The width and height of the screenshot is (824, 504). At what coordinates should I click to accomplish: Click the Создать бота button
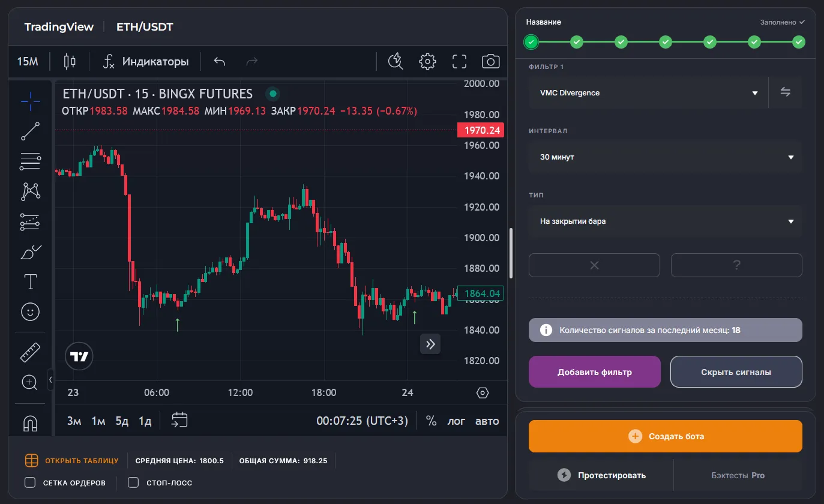[x=665, y=436]
